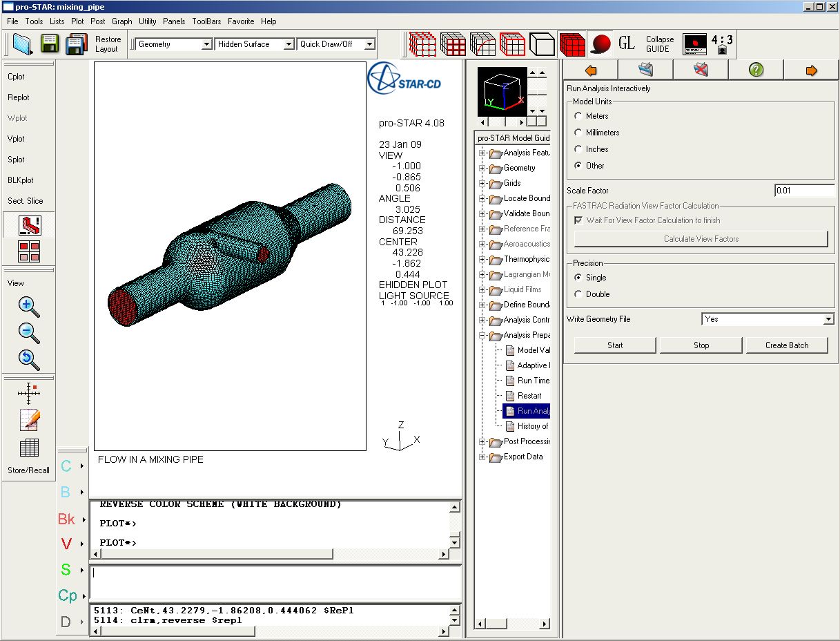Click the red sphere shading icon
The height and width of the screenshot is (641, 840).
[601, 44]
